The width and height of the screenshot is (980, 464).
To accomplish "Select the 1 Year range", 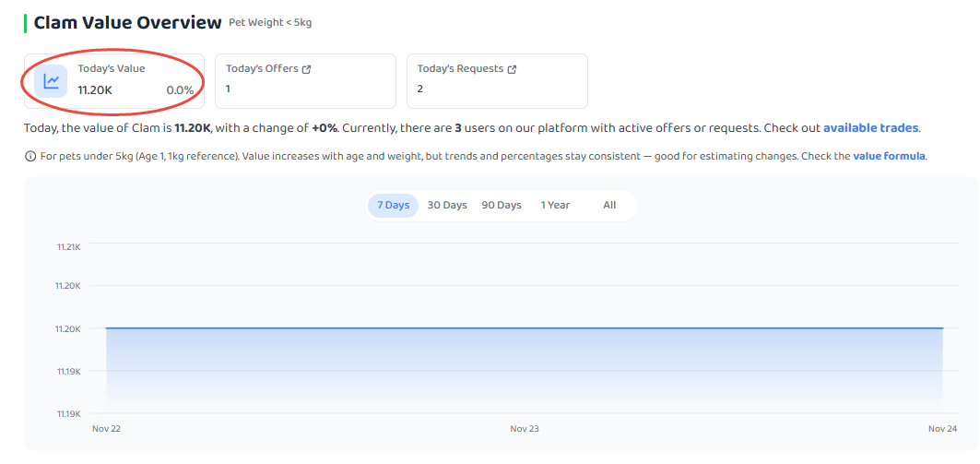I will point(556,205).
